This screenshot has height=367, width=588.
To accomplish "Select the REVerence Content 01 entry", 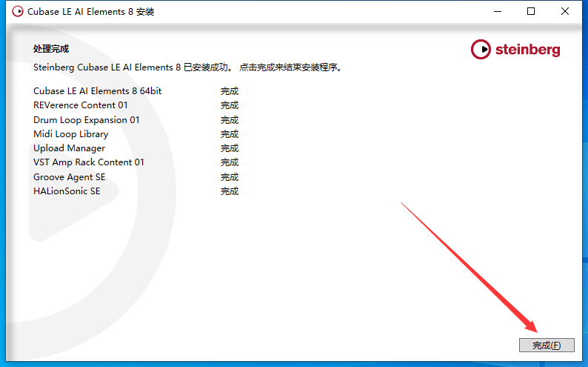I will click(x=81, y=105).
